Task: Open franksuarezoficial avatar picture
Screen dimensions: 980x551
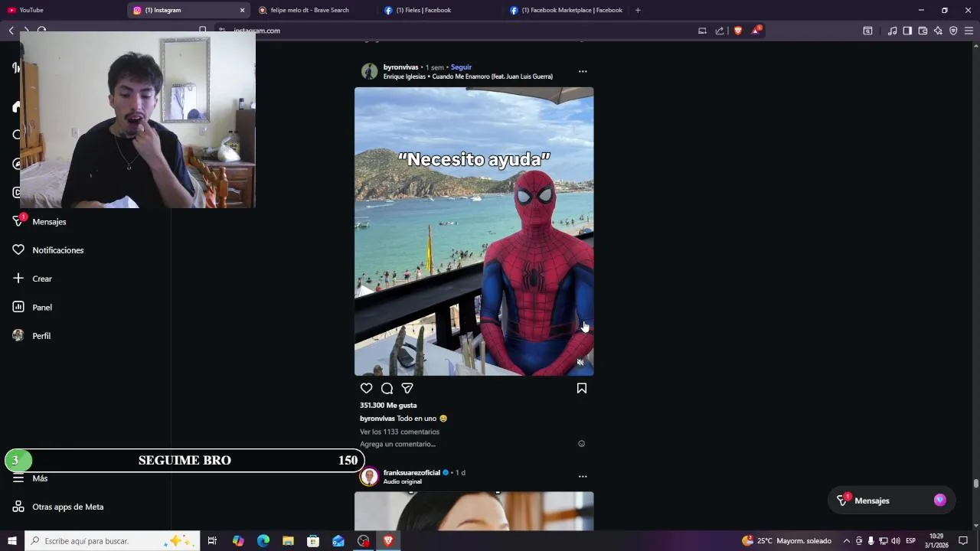Action: [x=370, y=477]
